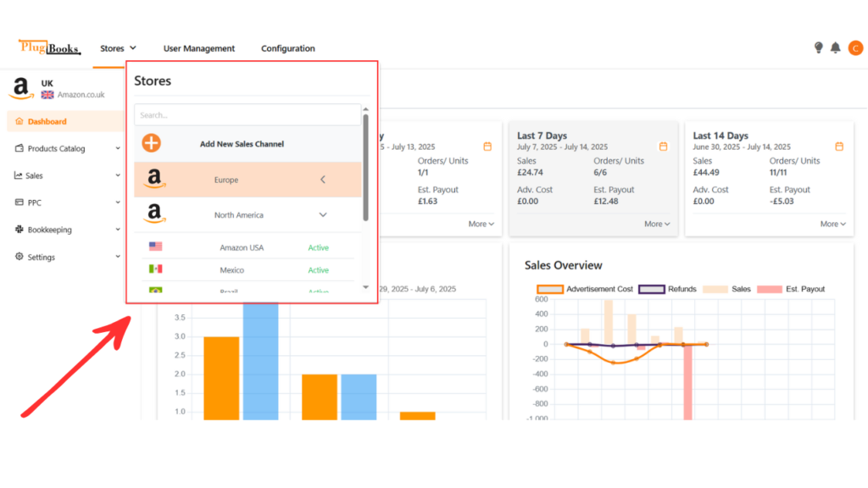Open calendar icon for Last 7 Days
The height and width of the screenshot is (488, 868).
pos(663,147)
